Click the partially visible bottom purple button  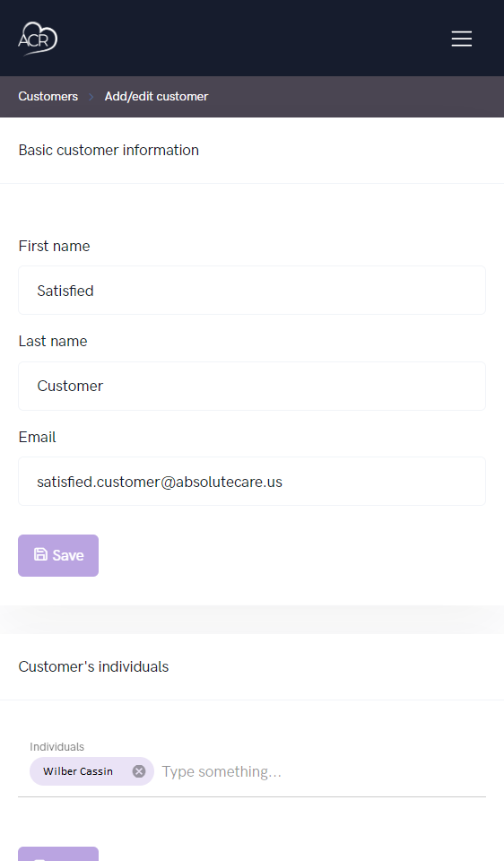tap(58, 854)
